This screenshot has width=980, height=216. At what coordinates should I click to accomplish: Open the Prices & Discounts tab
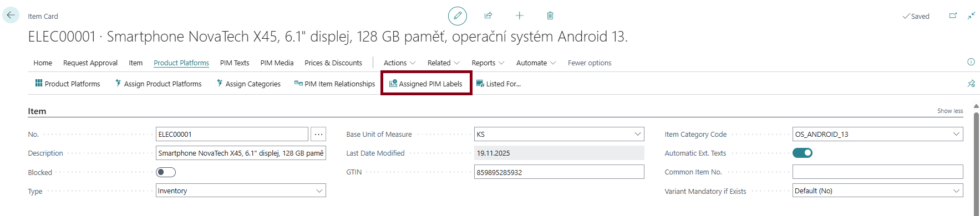(x=333, y=63)
